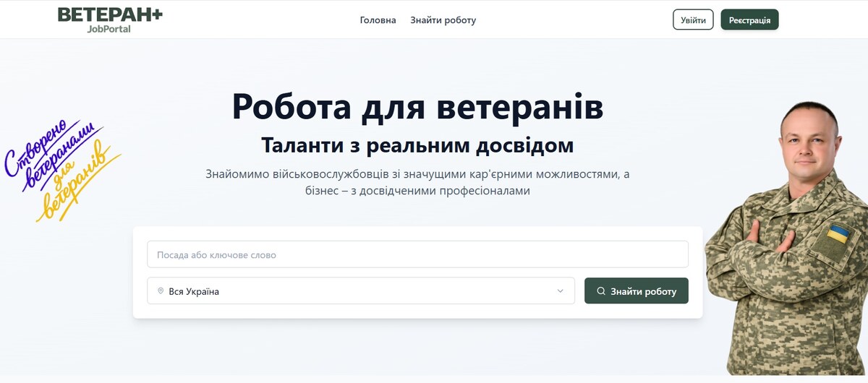Click the Ukrainian flag patch on the sleeve
The height and width of the screenshot is (383, 868).
838,234
